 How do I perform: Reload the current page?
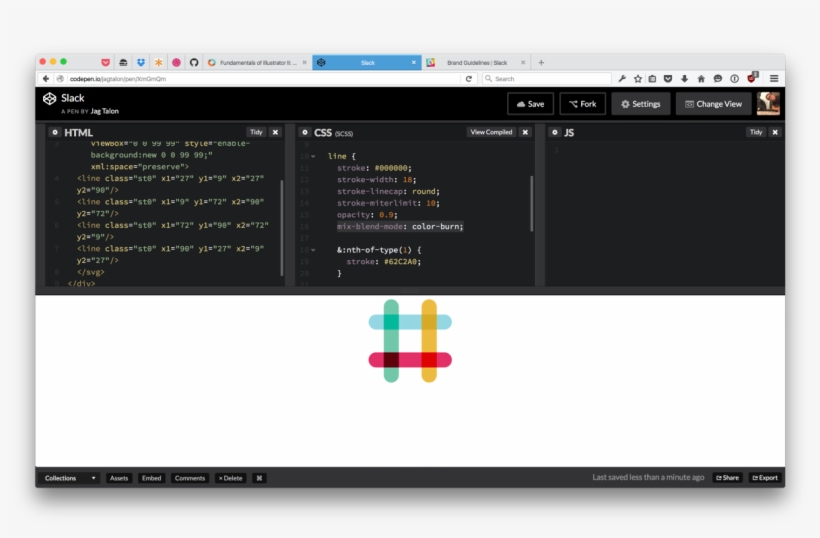click(469, 78)
